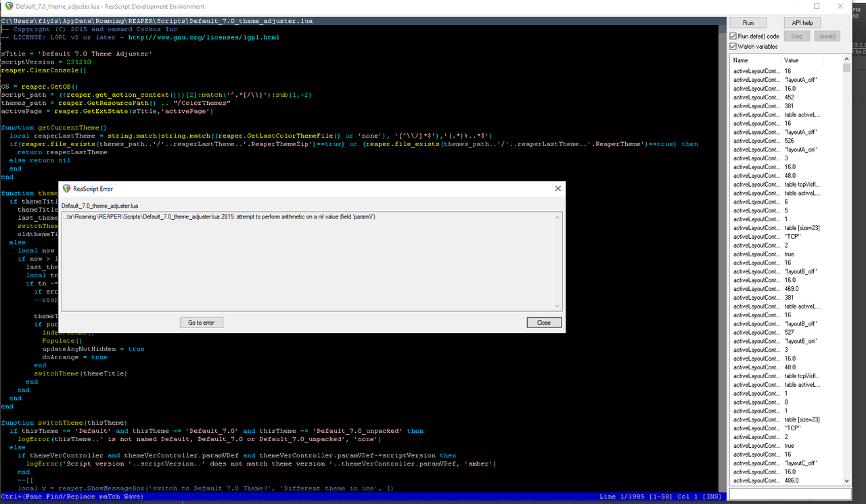The width and height of the screenshot is (866, 504).
Task: Click the variable list scrollbar thumb
Action: coord(846,68)
